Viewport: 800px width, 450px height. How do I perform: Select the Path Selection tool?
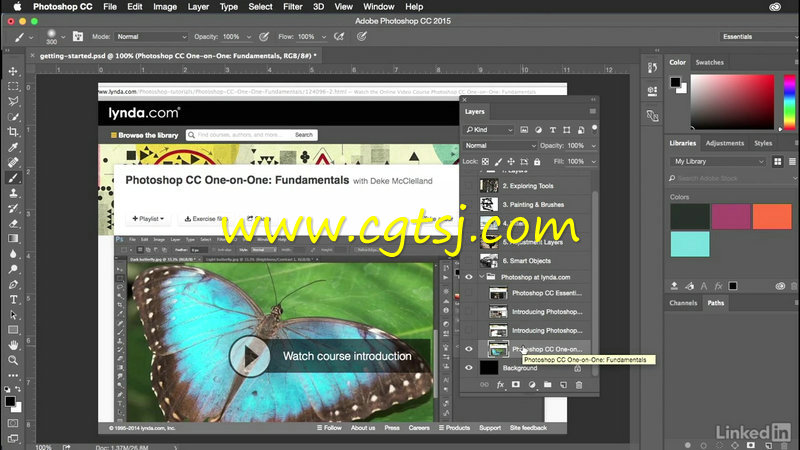tap(13, 315)
